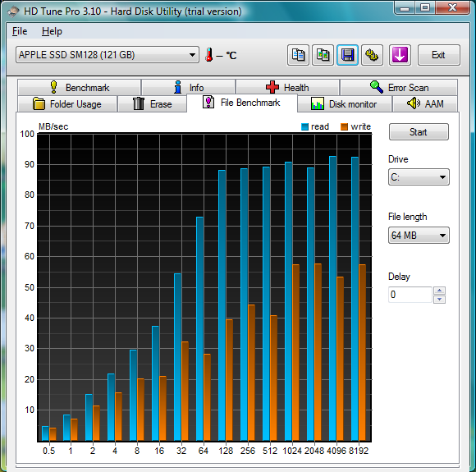Start the file benchmark
The image size is (476, 472).
click(x=419, y=132)
